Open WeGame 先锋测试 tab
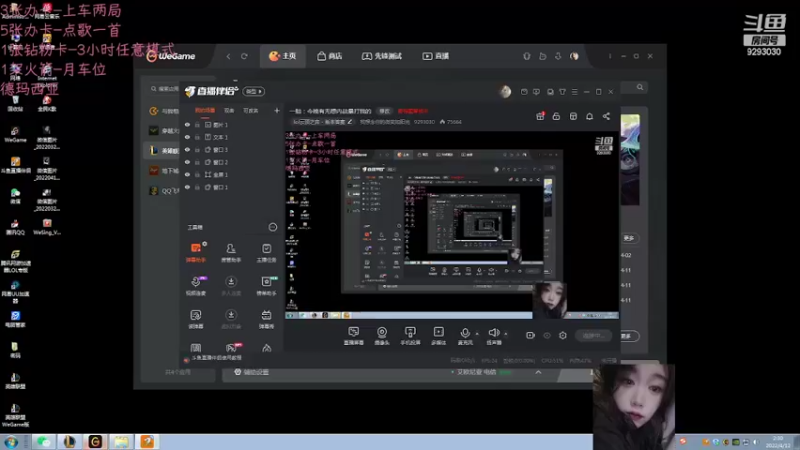Screen dimensions: 800x450 coord(382,56)
